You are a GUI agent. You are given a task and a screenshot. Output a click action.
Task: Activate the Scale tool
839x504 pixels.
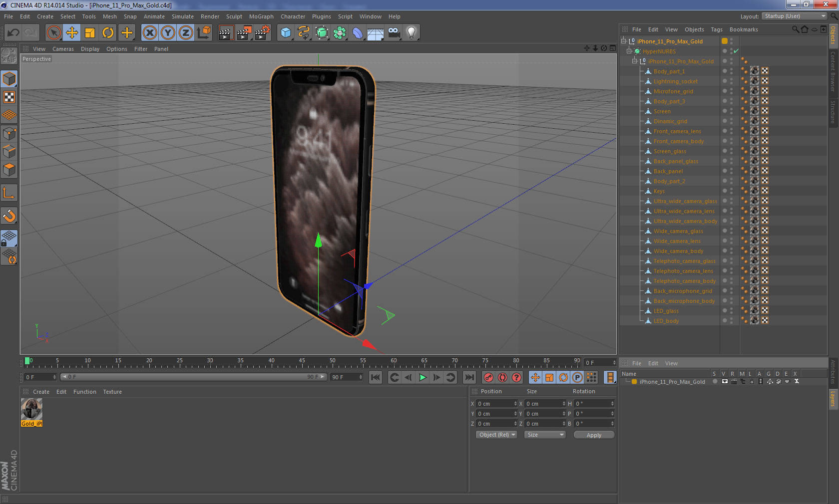90,33
